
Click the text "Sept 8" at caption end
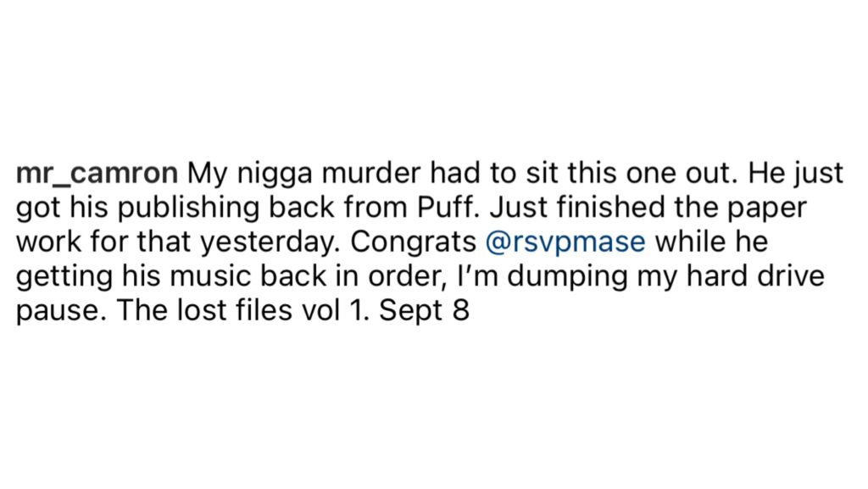(424, 311)
